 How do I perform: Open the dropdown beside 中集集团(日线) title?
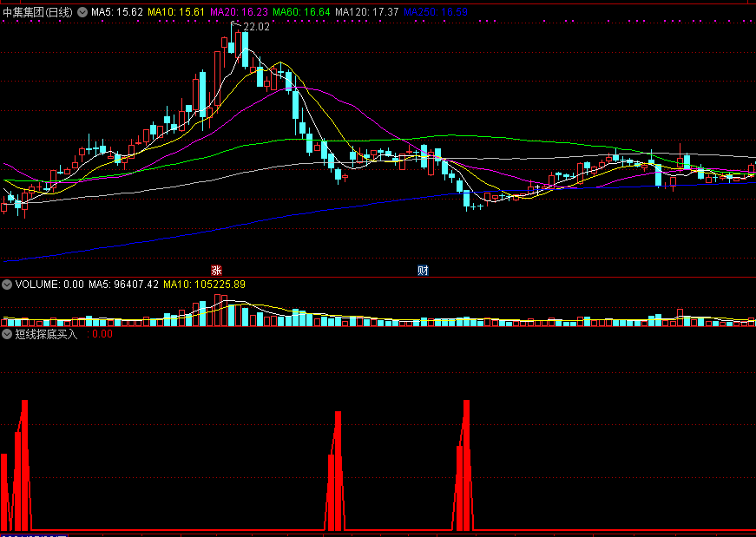click(82, 12)
